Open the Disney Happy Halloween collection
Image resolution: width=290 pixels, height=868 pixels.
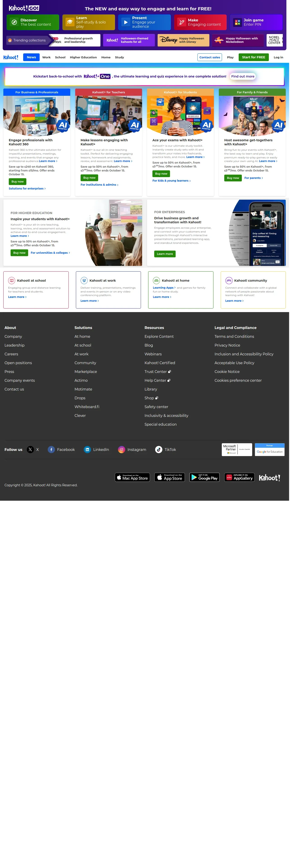(183, 40)
